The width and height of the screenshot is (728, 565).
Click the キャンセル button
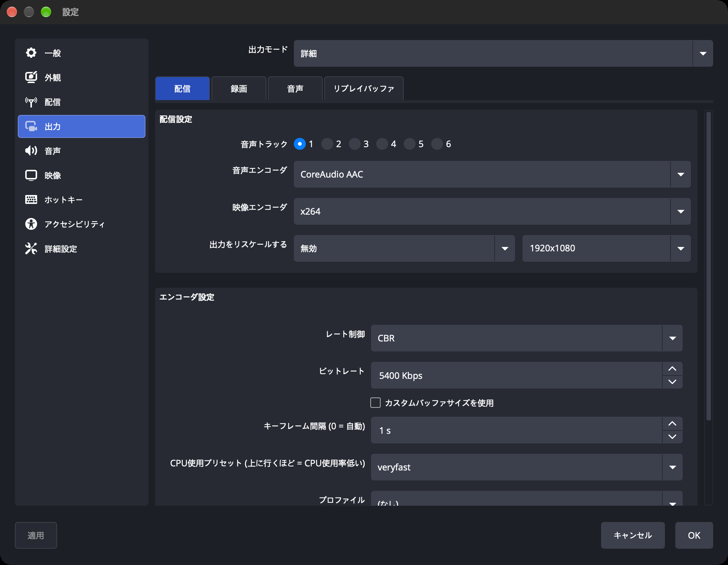633,535
